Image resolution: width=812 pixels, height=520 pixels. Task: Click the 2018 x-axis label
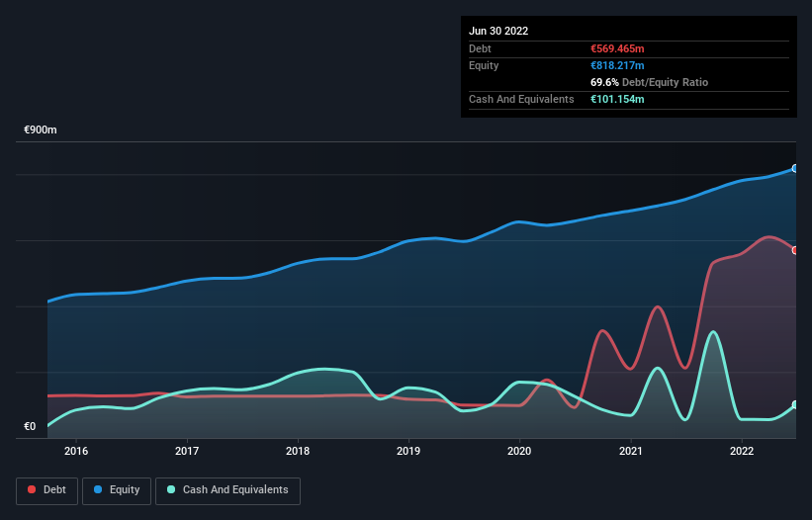pyautogui.click(x=298, y=451)
